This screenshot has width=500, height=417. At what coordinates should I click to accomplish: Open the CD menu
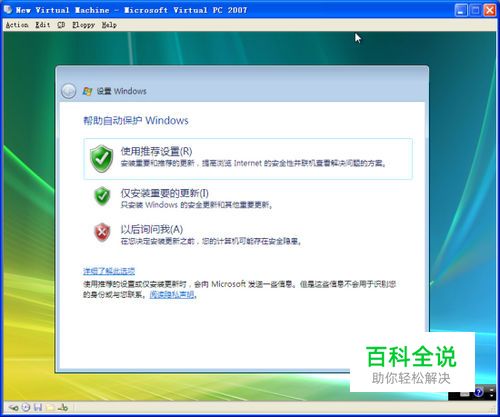coord(61,25)
